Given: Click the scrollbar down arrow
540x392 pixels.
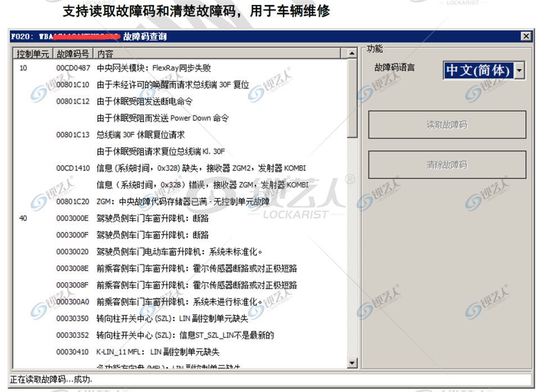Looking at the screenshot, I should point(352,362).
